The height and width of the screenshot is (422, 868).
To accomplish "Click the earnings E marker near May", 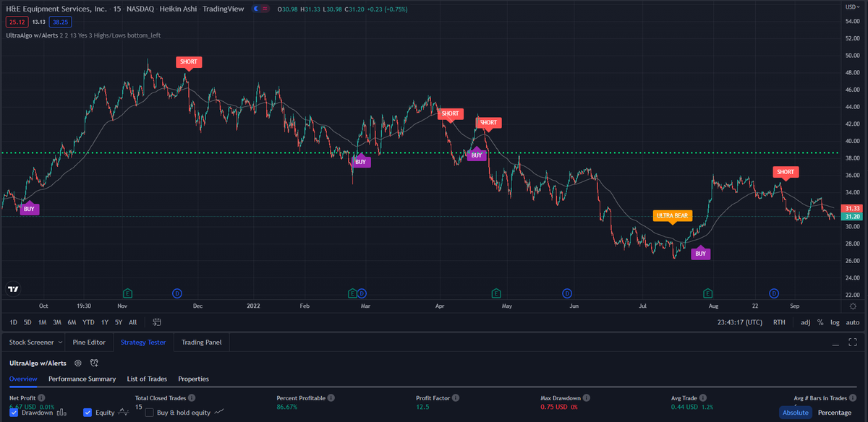I will tap(496, 293).
